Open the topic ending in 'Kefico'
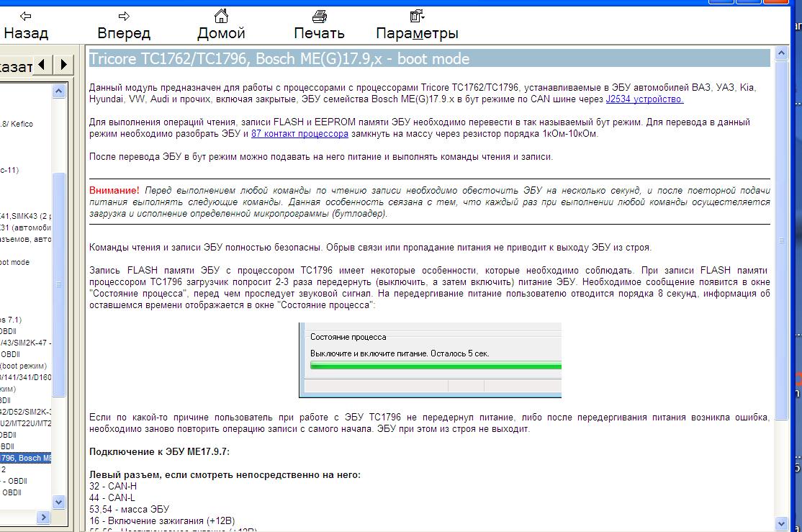Viewport: 802px width, 532px height. pos(17,124)
